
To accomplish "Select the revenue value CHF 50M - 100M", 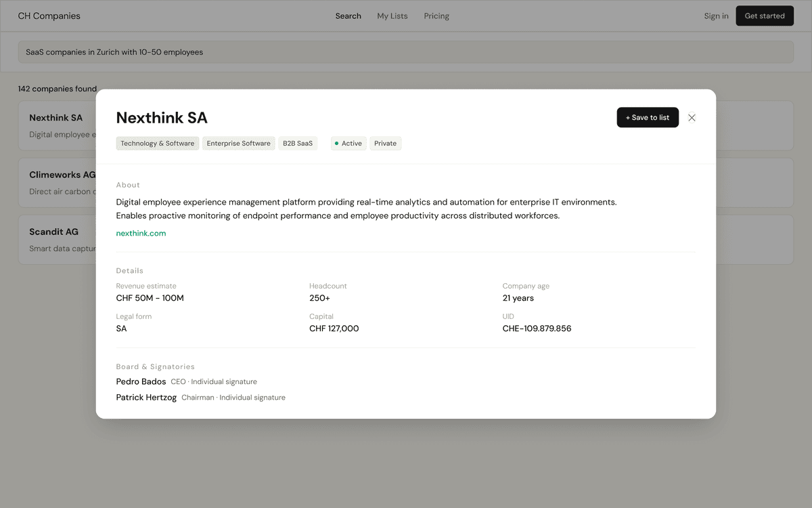I will point(150,298).
